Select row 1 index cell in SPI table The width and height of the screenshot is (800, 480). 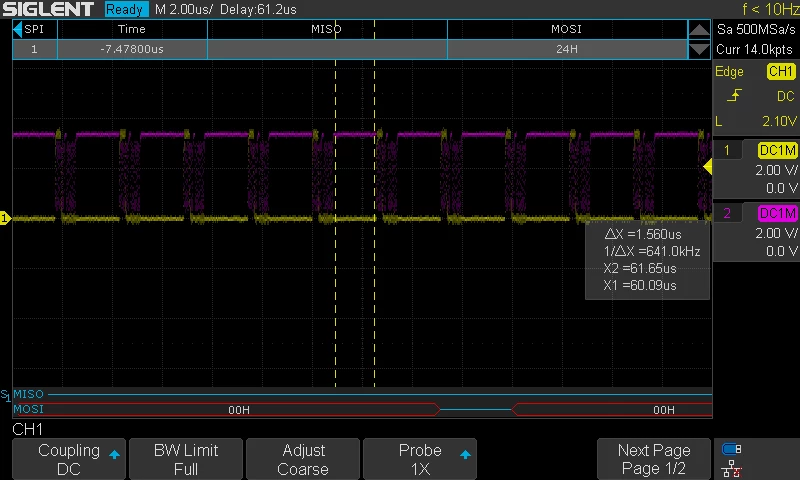pos(34,49)
